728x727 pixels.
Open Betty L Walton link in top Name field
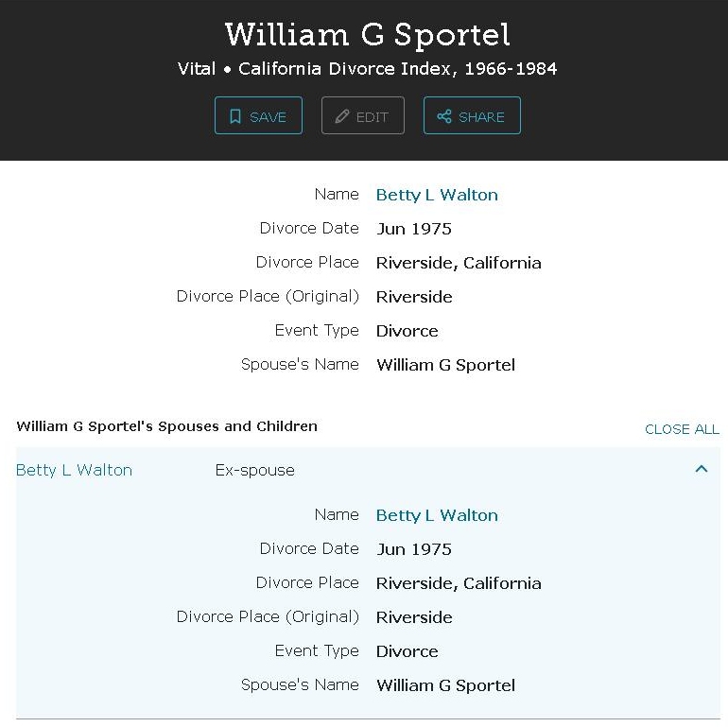(x=437, y=195)
